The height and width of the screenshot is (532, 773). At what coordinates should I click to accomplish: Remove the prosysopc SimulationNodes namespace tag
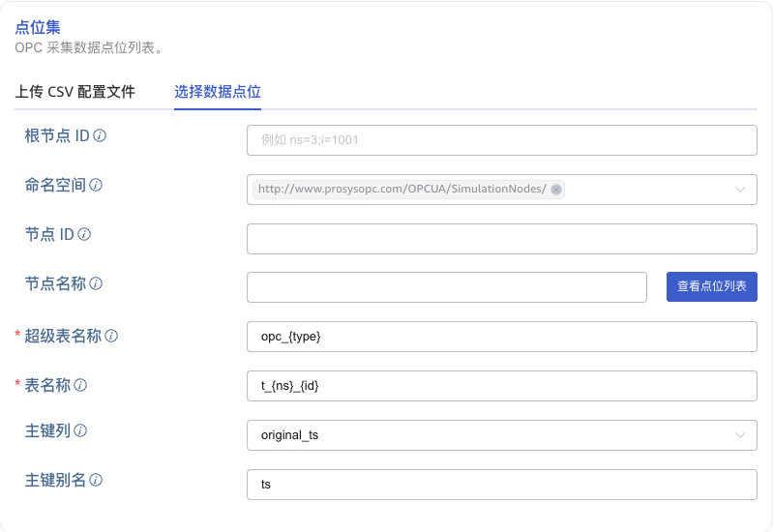556,190
